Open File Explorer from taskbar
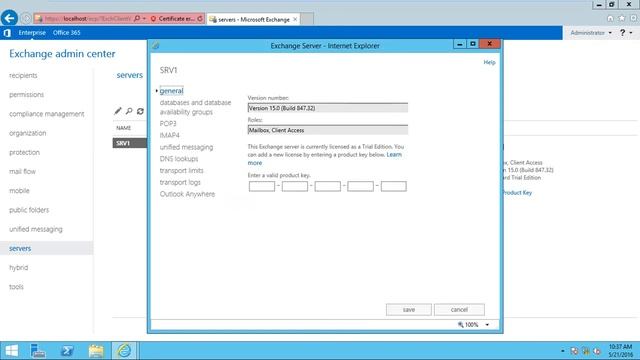The image size is (640, 360). coord(96,351)
